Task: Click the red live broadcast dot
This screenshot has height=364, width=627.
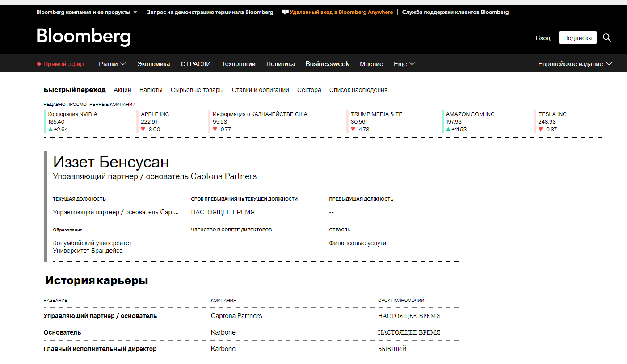Action: 39,64
